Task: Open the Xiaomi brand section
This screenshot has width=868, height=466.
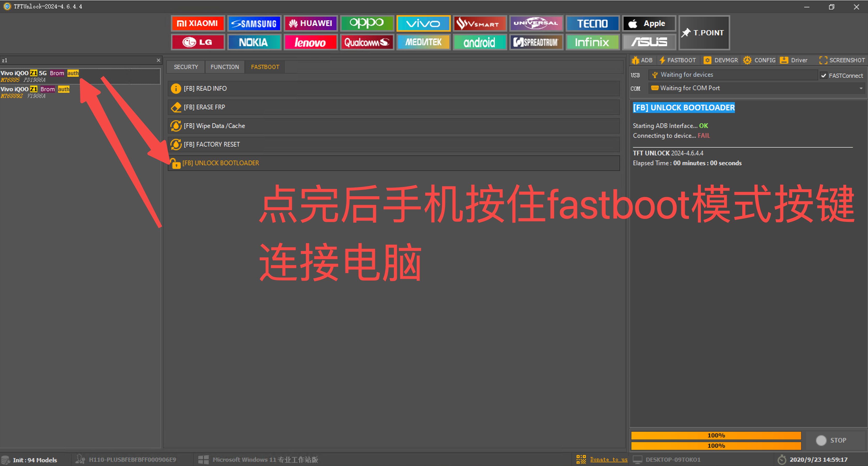Action: [197, 23]
